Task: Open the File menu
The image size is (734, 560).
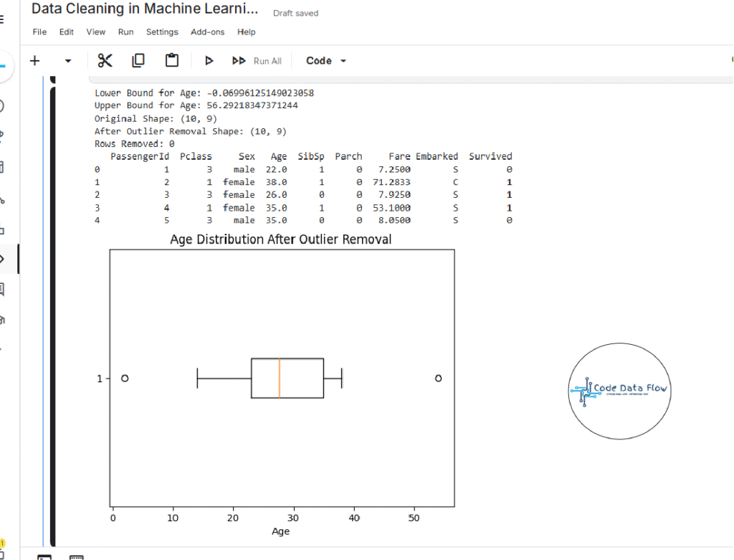Action: (39, 32)
